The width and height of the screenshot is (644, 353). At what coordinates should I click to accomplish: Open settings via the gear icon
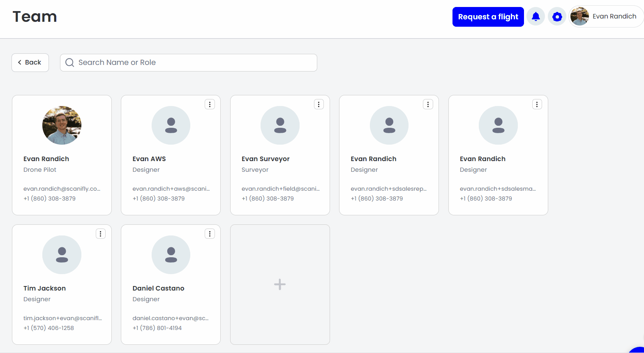[x=557, y=17]
